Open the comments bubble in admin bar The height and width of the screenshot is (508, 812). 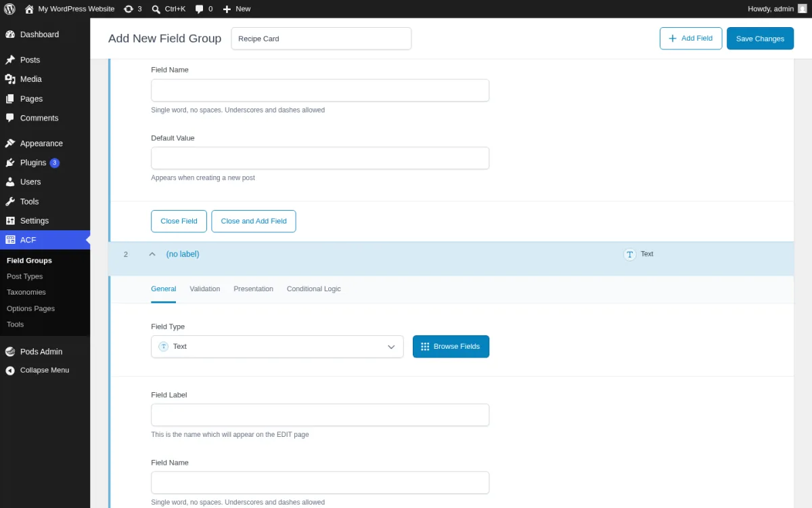coord(204,9)
